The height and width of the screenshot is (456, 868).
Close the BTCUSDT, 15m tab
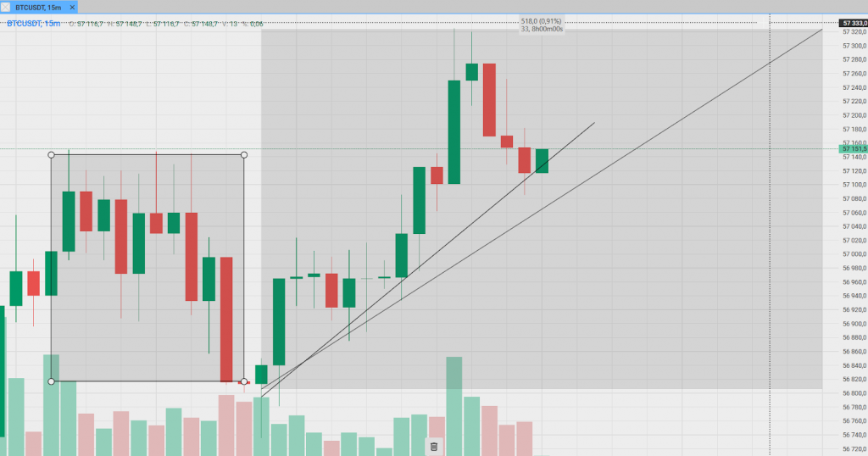coord(72,7)
